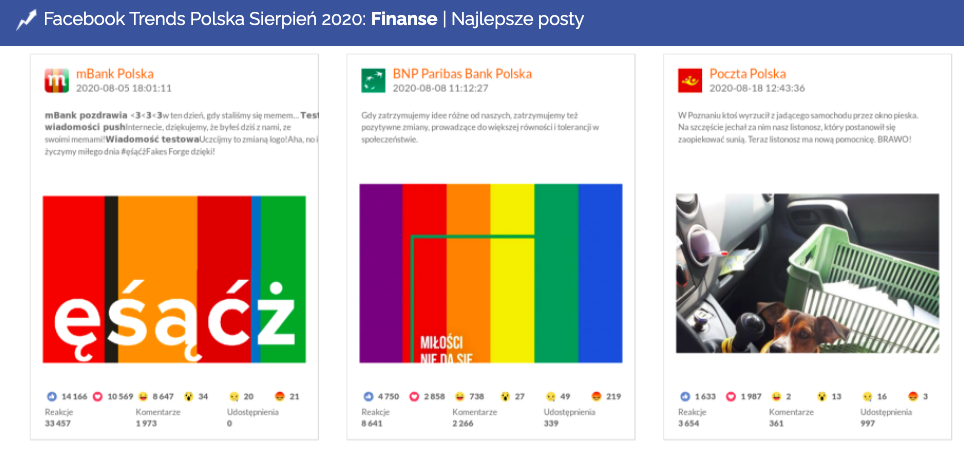The height and width of the screenshot is (456, 964).
Task: Click the mBank post timestamp 2020-08-05
Action: (117, 88)
